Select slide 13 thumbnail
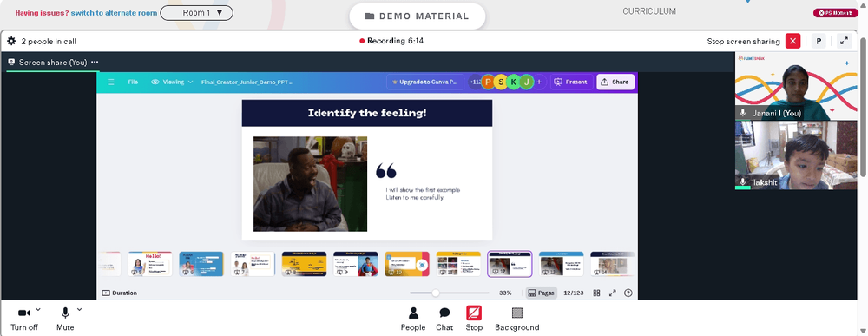868x336 pixels. tap(562, 264)
